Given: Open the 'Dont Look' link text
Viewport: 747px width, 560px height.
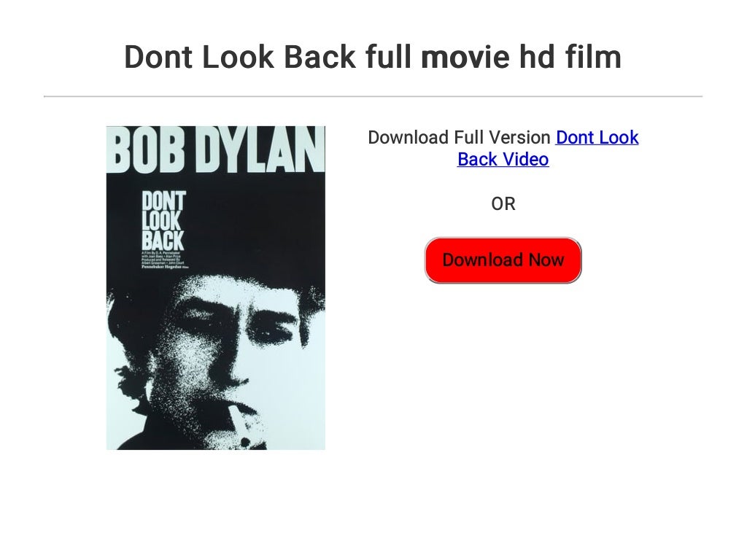Looking at the screenshot, I should click(x=597, y=138).
